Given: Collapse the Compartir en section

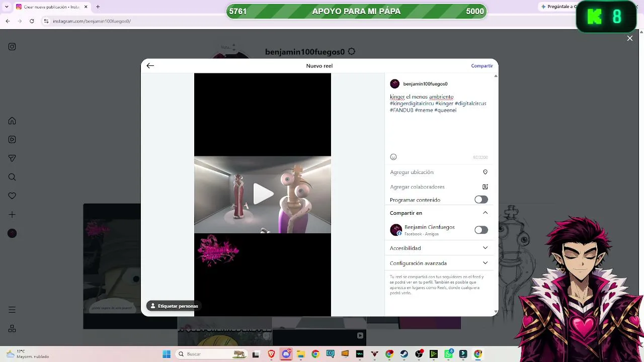Looking at the screenshot, I should (485, 213).
